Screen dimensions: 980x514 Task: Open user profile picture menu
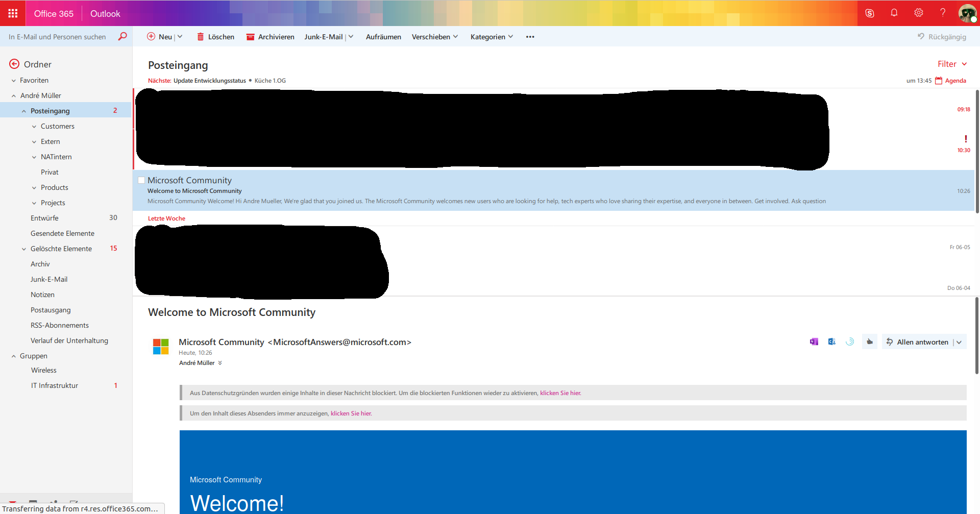(967, 13)
